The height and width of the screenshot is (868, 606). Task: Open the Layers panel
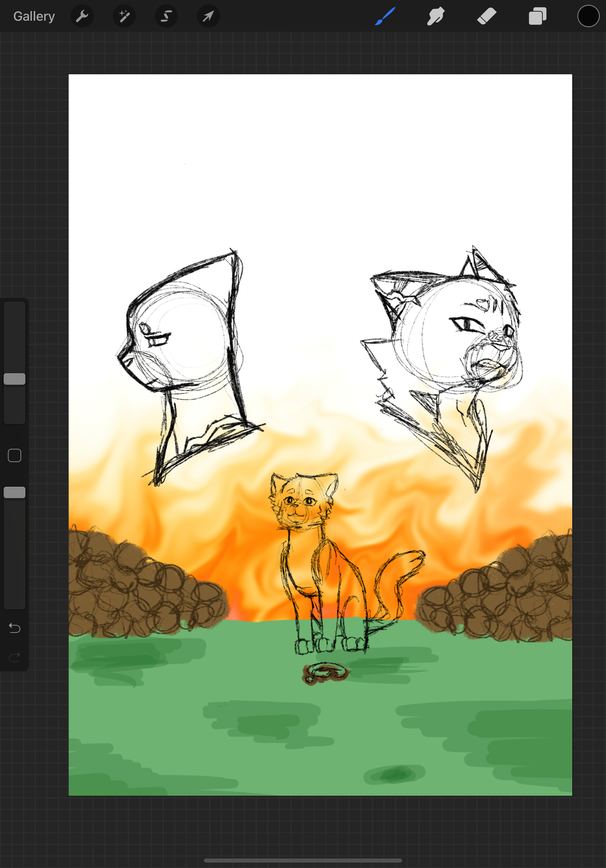pyautogui.click(x=537, y=16)
